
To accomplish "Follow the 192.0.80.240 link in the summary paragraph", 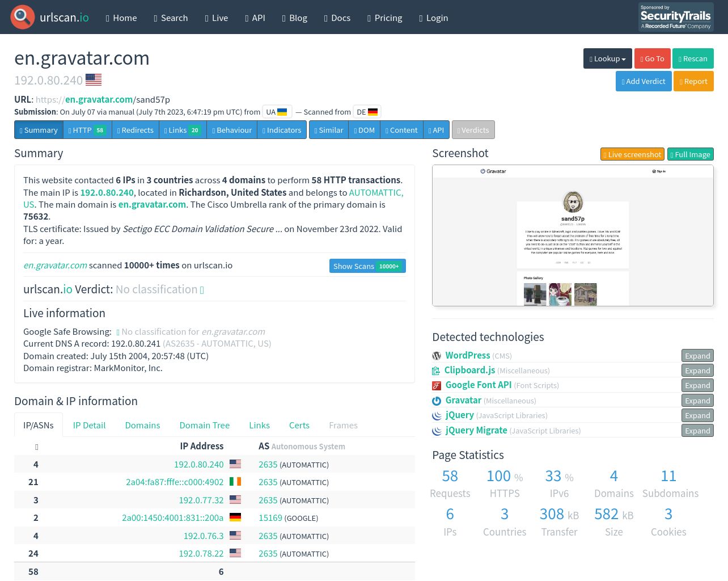I will [107, 192].
